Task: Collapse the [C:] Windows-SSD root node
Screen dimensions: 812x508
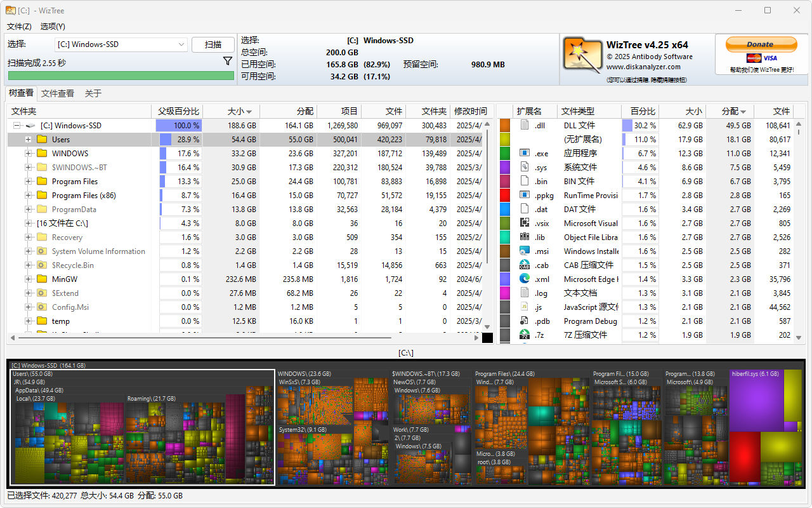Action: coord(16,125)
